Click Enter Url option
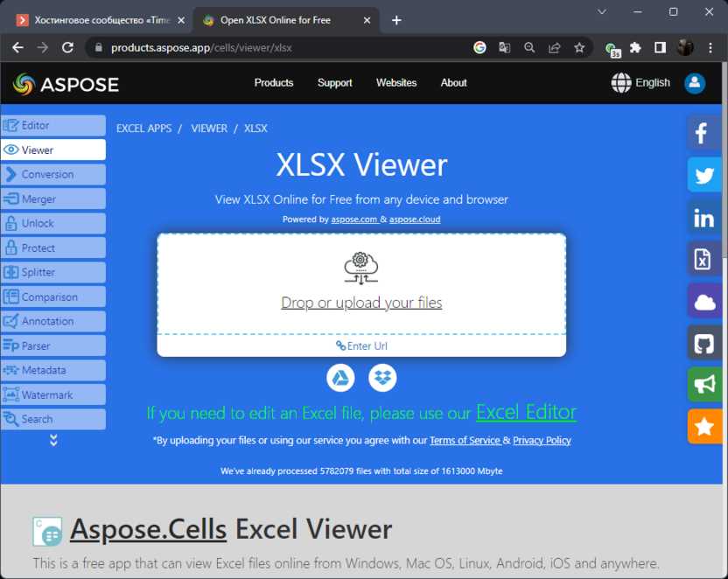 [361, 346]
